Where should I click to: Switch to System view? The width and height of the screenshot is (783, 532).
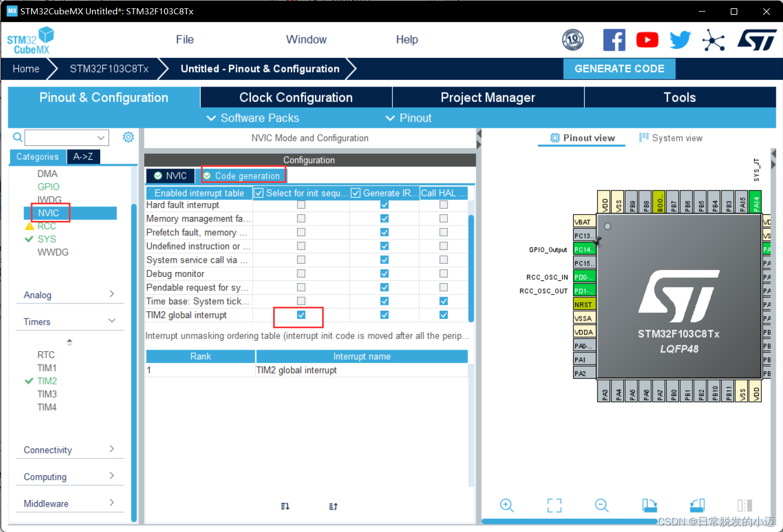(x=671, y=138)
